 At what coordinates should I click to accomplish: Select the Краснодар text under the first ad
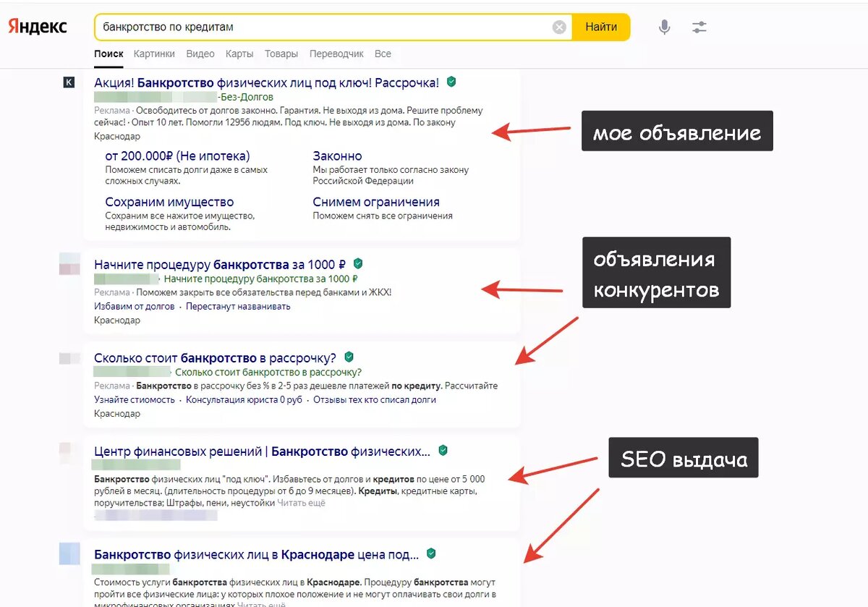117,136
